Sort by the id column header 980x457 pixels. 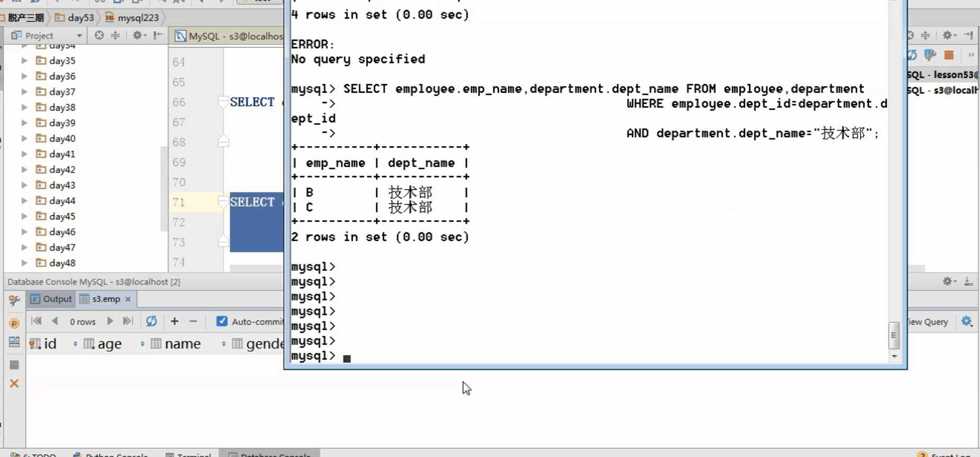point(50,344)
